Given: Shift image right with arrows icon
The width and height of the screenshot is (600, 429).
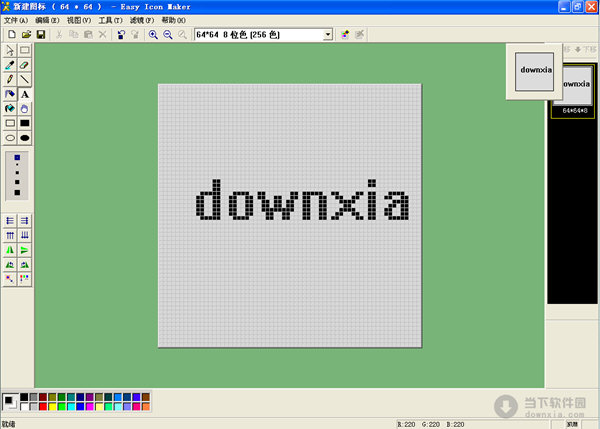Looking at the screenshot, I should [x=24, y=221].
